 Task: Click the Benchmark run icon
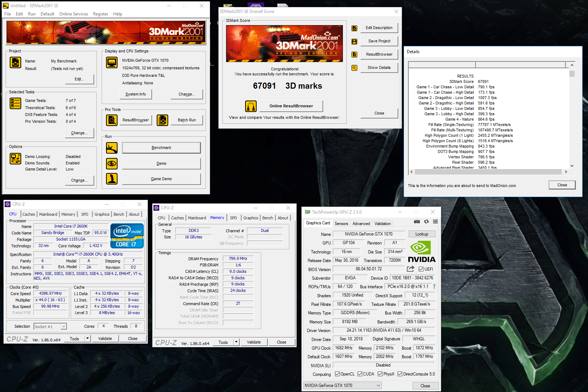112,148
